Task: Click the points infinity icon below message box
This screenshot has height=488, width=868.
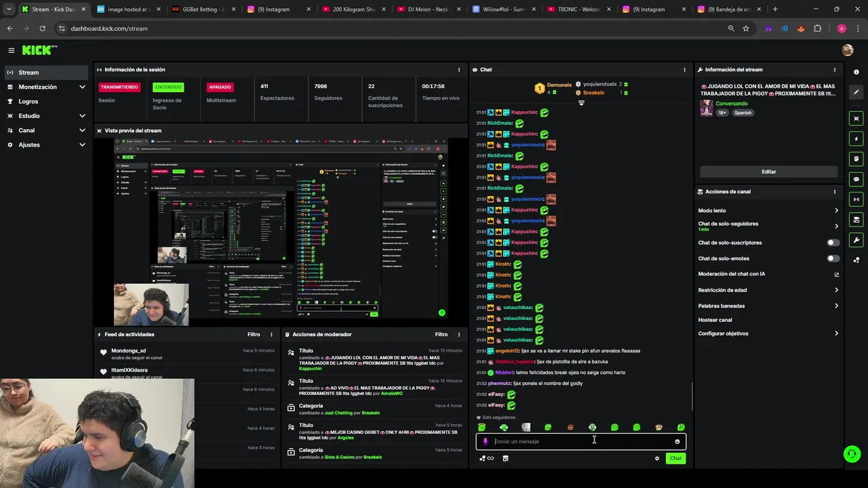Action: (486, 458)
